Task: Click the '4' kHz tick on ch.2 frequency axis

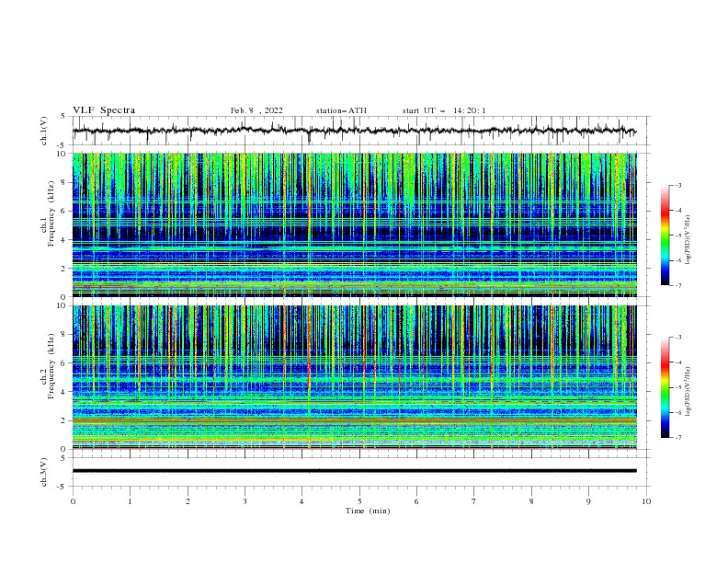Action: (64, 392)
